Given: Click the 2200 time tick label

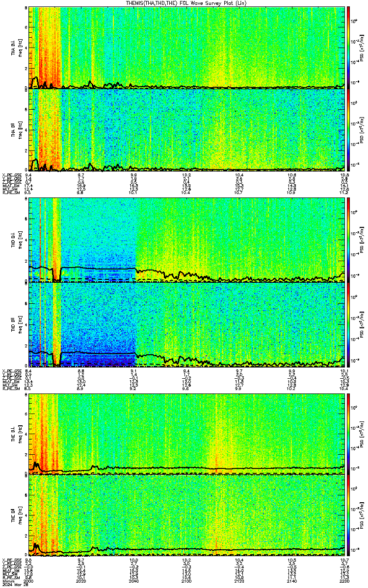Looking at the screenshot, I should tap(344, 582).
